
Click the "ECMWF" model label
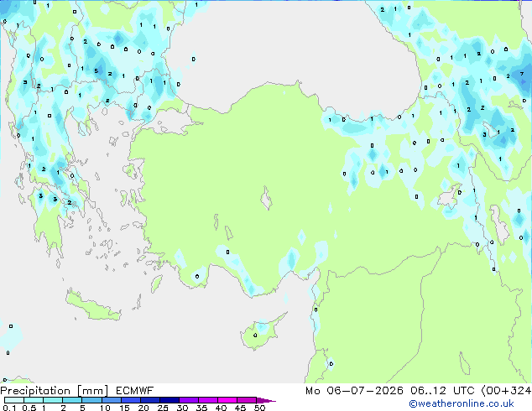135,391
